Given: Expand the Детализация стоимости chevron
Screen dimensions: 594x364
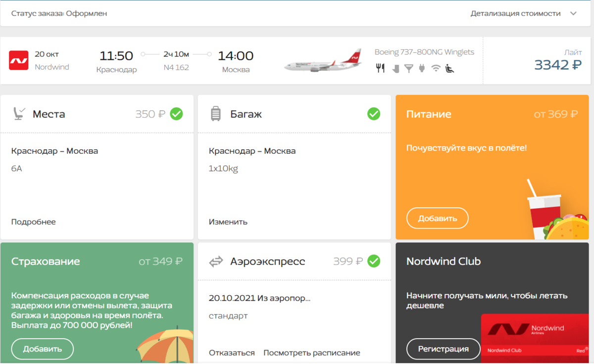Looking at the screenshot, I should click(573, 13).
